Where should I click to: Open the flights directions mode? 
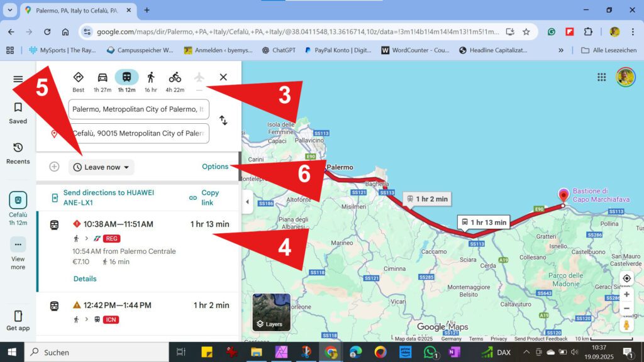pos(199,77)
